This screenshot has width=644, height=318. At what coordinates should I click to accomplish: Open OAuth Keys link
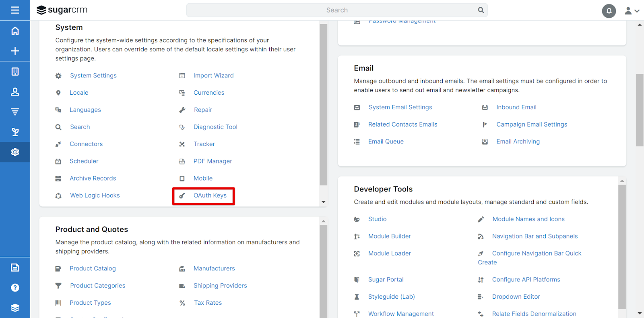(210, 195)
